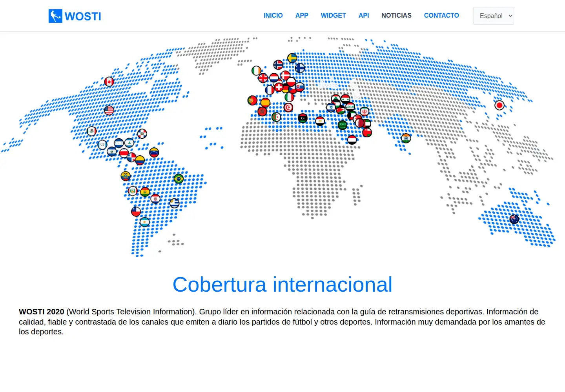Screen dimensions: 565x392
Task: Open the WIDGET page
Action: [334, 15]
